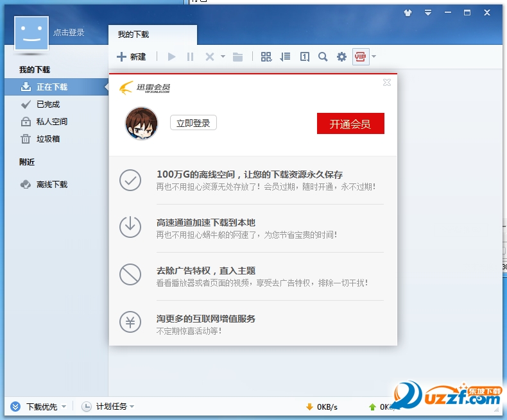Viewport: 507px width, 420px height.
Task: Switch to the 我的下载 tab
Action: (x=153, y=35)
